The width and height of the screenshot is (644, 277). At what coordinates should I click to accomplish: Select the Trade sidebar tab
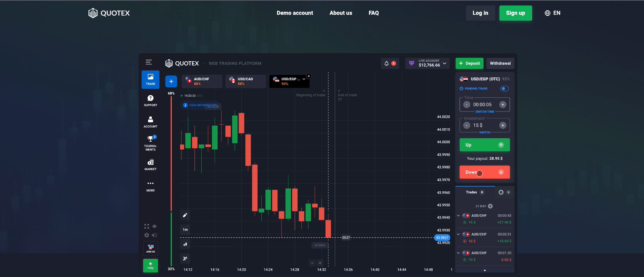point(150,79)
